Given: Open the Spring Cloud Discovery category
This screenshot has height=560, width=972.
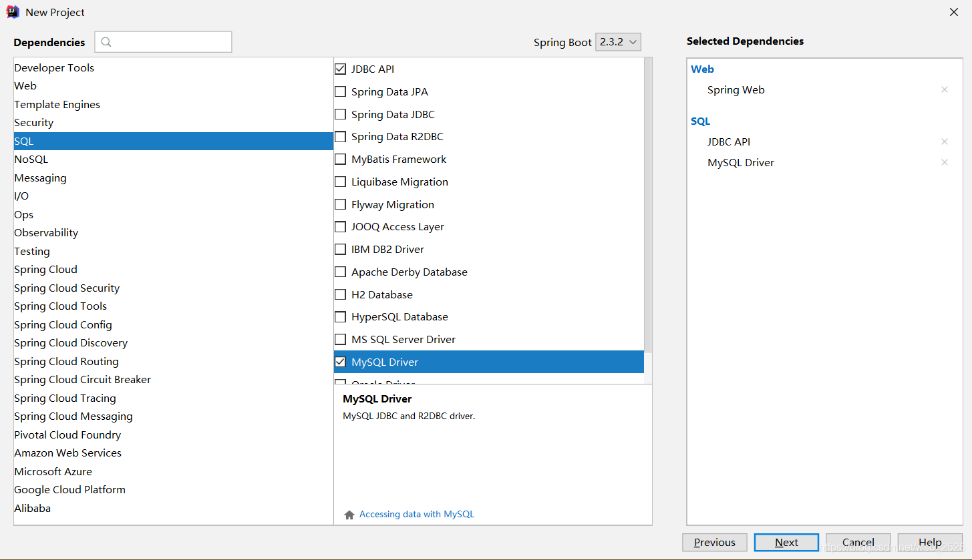Looking at the screenshot, I should pos(173,342).
